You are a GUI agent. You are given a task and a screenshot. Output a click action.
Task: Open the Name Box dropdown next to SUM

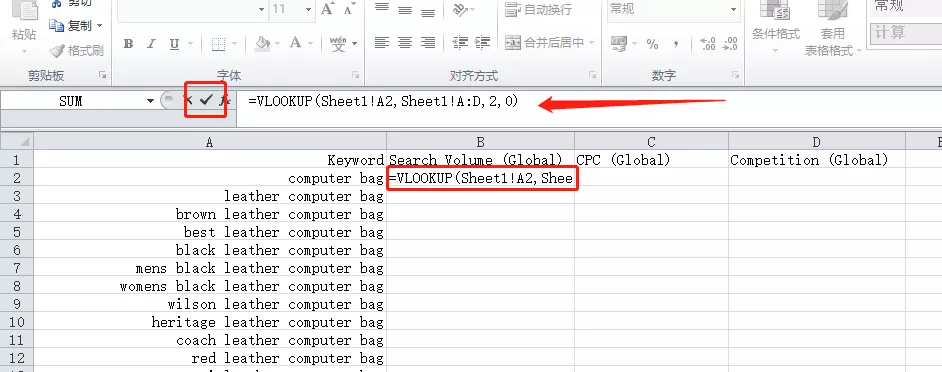tap(150, 101)
